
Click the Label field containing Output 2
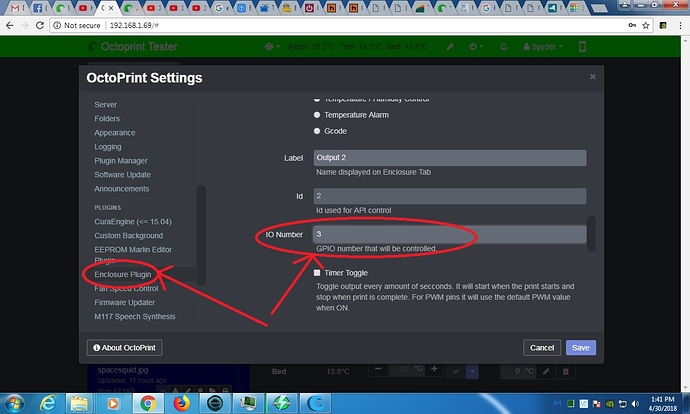450,158
